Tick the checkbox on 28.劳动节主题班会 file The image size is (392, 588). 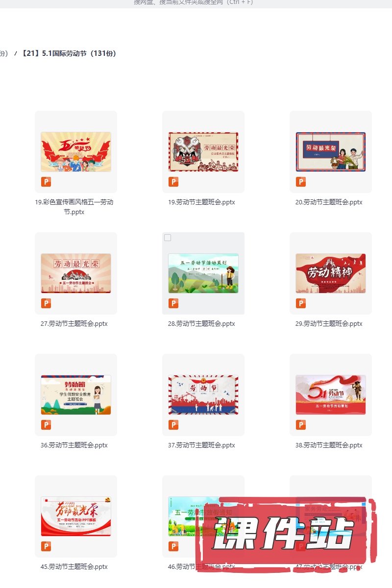pyautogui.click(x=168, y=238)
